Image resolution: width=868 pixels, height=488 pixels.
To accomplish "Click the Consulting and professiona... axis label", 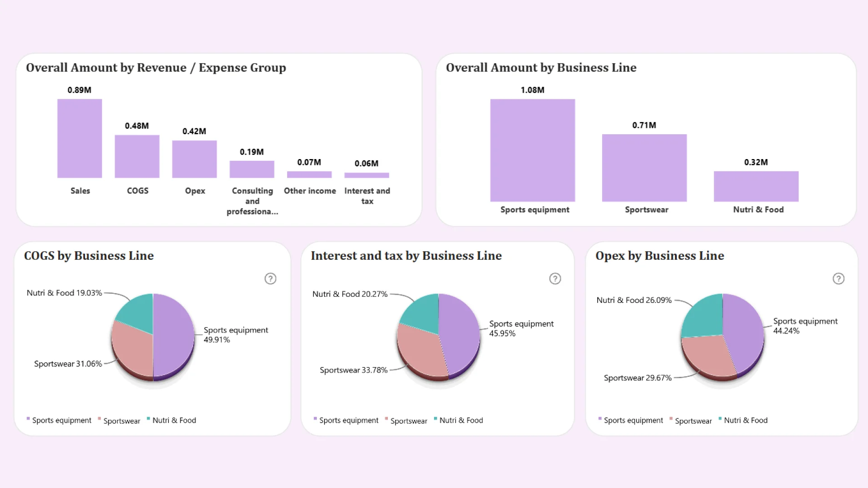I will pyautogui.click(x=252, y=201).
